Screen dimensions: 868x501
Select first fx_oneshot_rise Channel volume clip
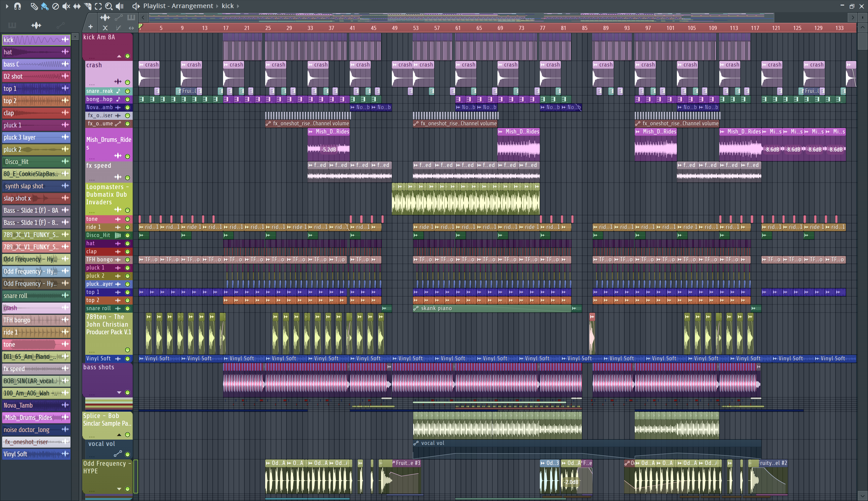(308, 124)
